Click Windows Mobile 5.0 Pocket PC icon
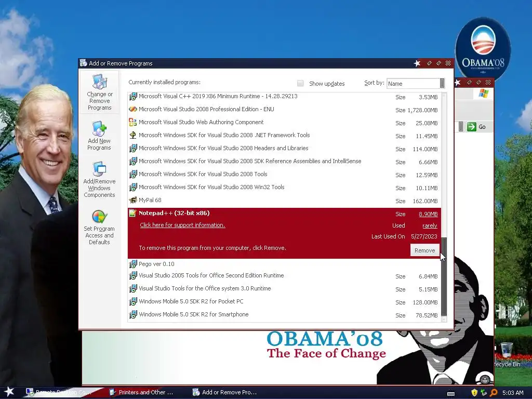This screenshot has height=399, width=532. click(133, 301)
